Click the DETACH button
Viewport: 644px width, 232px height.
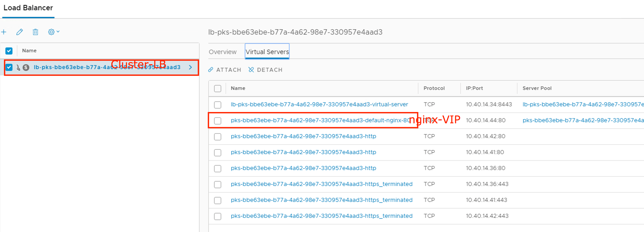pos(265,70)
